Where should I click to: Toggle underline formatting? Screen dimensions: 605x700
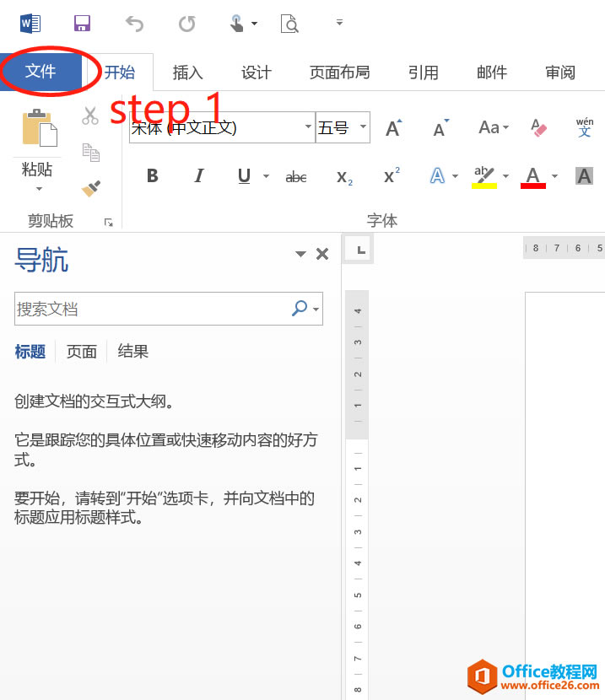click(244, 176)
